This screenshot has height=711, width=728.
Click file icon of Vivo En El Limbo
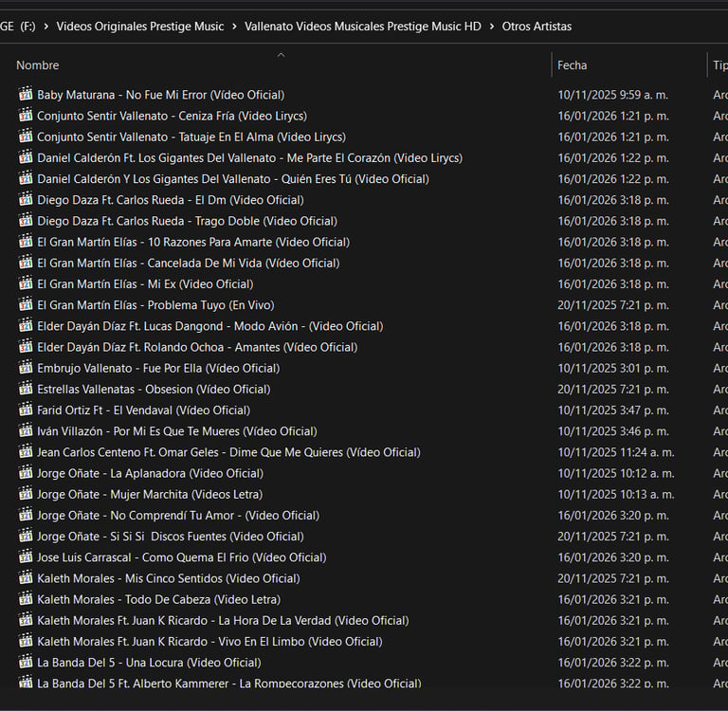click(26, 641)
